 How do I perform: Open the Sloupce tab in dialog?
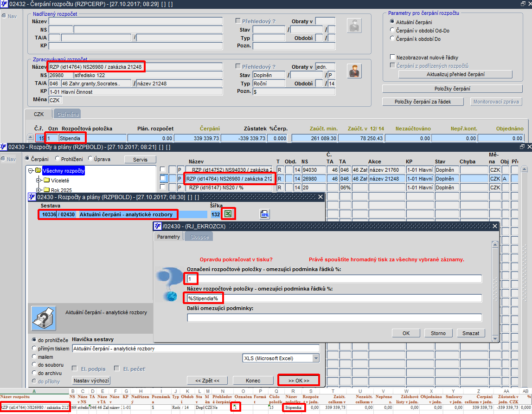[199, 237]
